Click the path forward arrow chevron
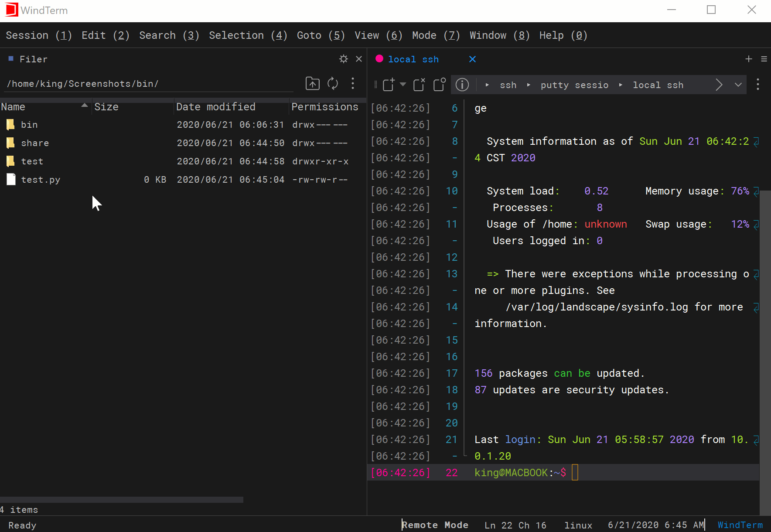 tap(719, 85)
